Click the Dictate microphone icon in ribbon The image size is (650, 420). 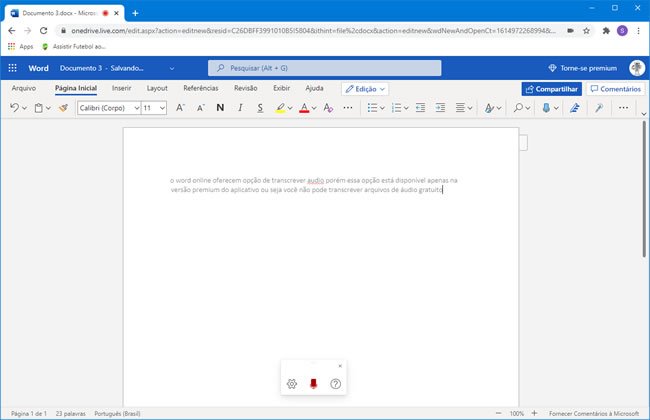(x=546, y=107)
